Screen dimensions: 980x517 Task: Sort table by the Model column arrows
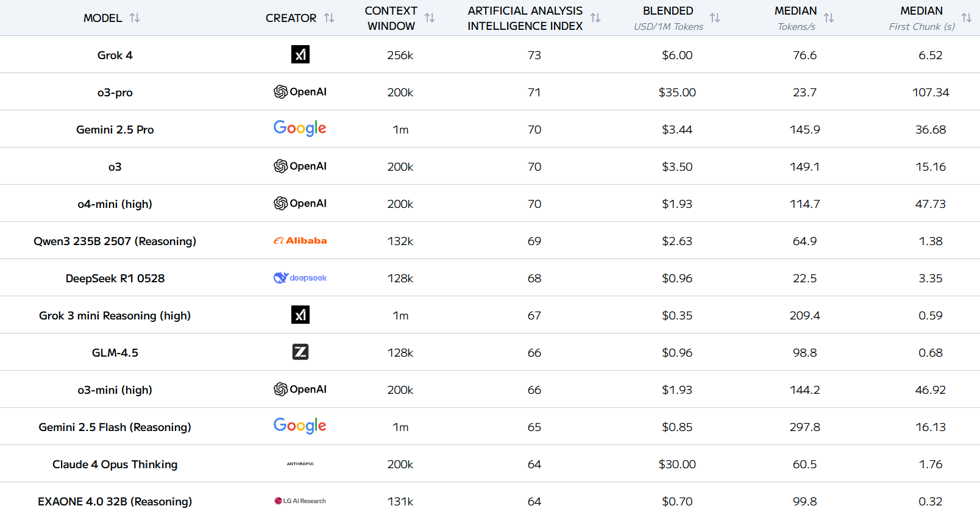click(135, 18)
